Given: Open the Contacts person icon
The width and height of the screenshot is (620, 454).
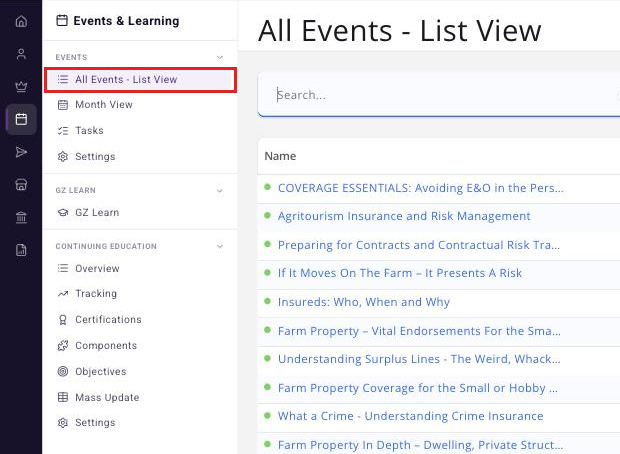Looking at the screenshot, I should pos(21,54).
